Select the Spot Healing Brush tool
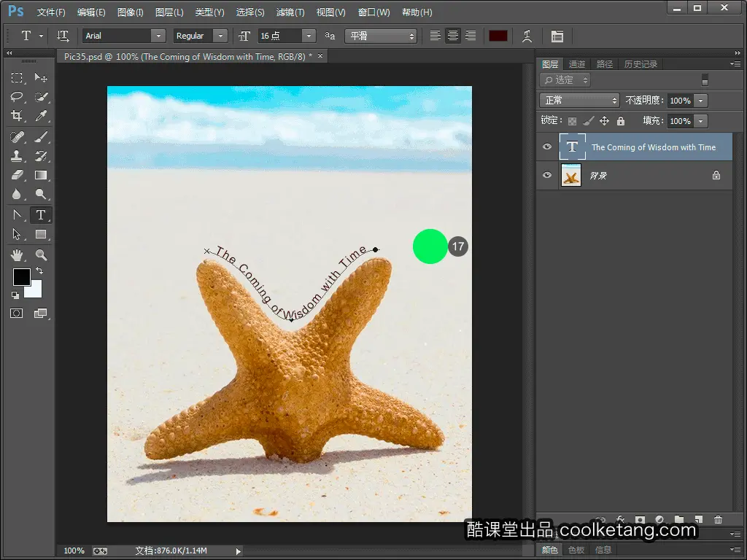The image size is (747, 560). [x=17, y=137]
